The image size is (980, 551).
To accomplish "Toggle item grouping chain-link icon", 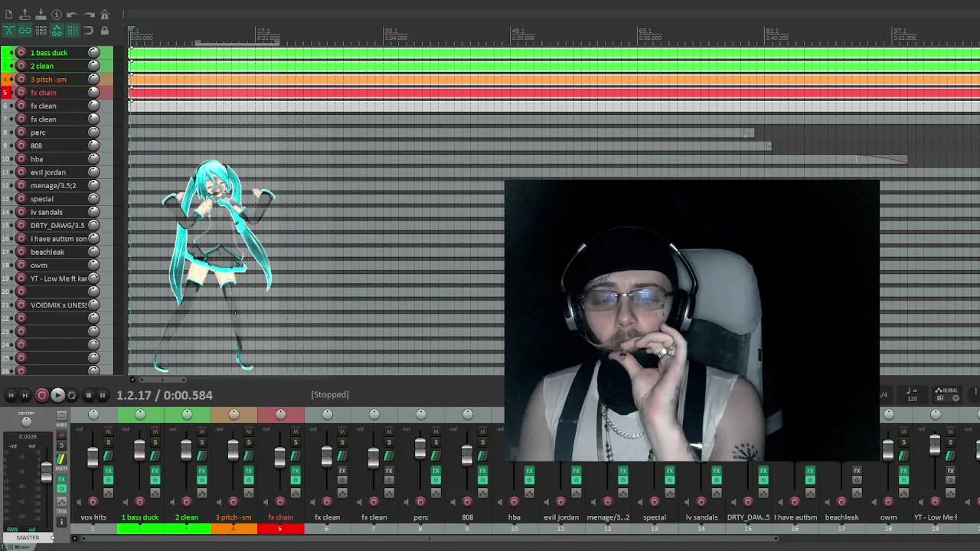I will coord(24,31).
